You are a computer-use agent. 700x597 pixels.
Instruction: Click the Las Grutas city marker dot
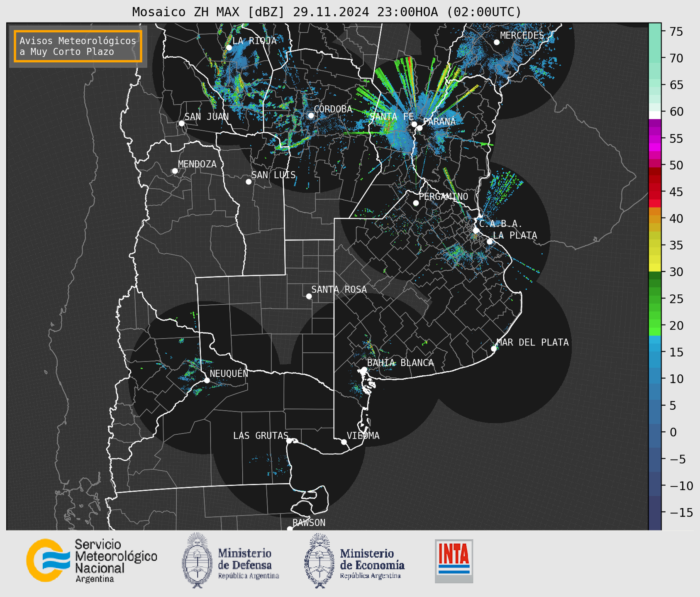289,441
